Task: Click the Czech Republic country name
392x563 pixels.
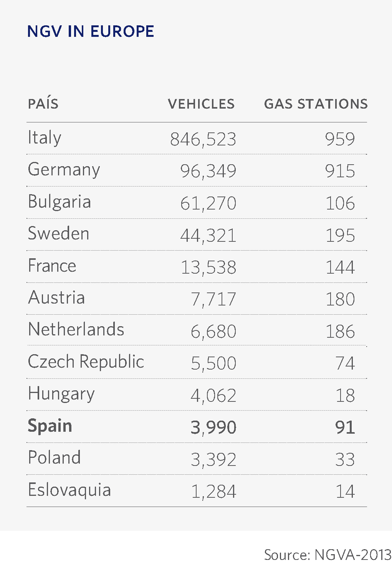Action: click(x=86, y=362)
